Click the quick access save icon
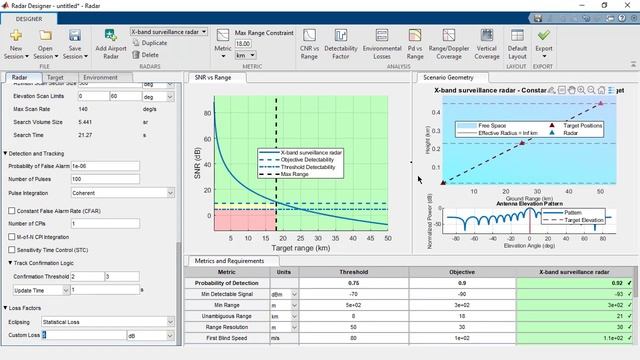640x360 pixels. click(x=538, y=18)
